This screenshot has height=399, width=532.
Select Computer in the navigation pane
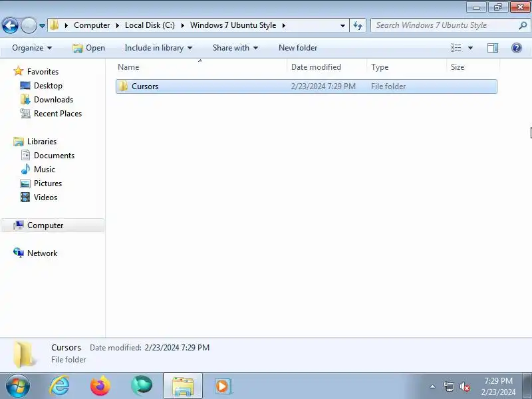point(53,225)
